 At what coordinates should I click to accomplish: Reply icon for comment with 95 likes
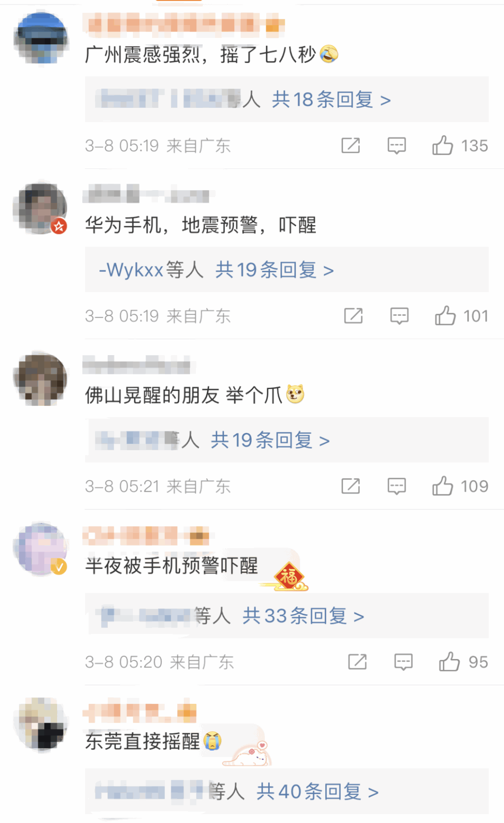tap(403, 662)
